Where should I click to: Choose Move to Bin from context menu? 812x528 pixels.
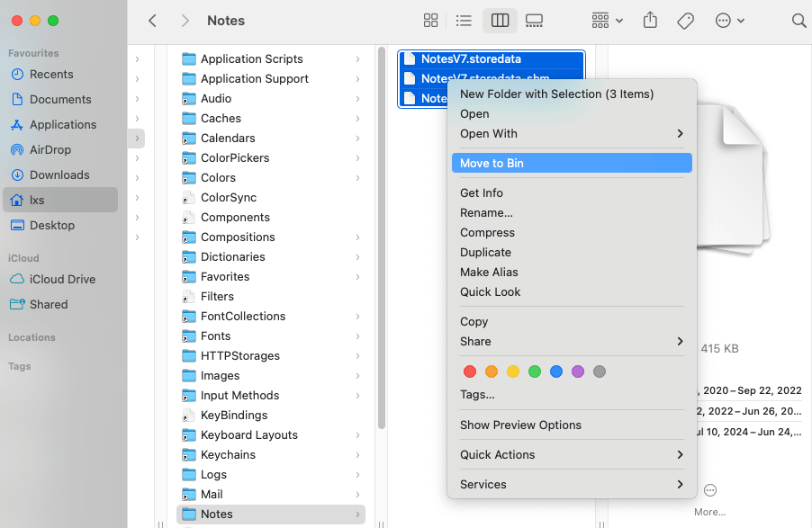(x=492, y=164)
